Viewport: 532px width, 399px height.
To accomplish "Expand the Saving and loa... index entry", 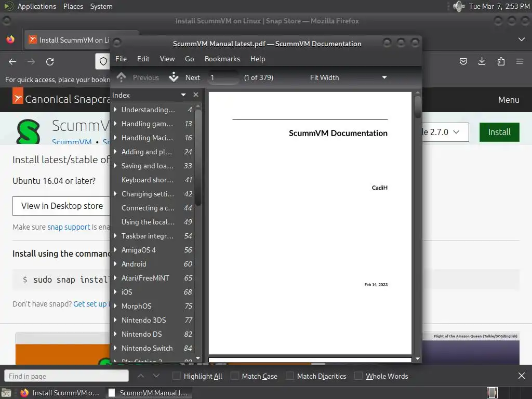I will click(115, 166).
